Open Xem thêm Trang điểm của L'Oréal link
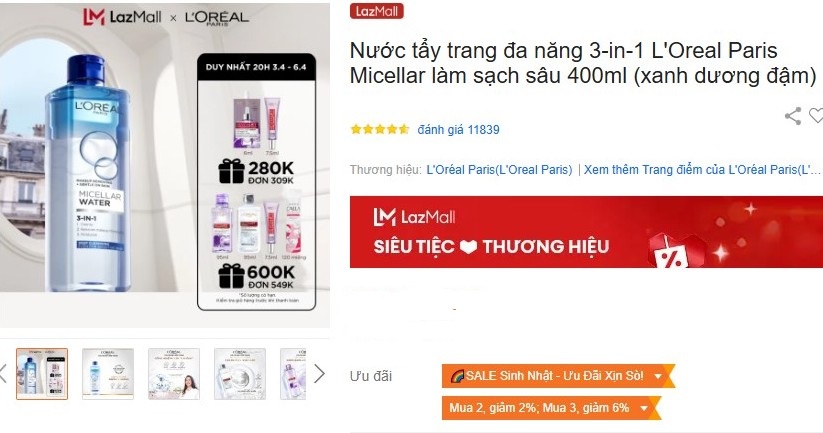The width and height of the screenshot is (823, 433). pos(702,170)
